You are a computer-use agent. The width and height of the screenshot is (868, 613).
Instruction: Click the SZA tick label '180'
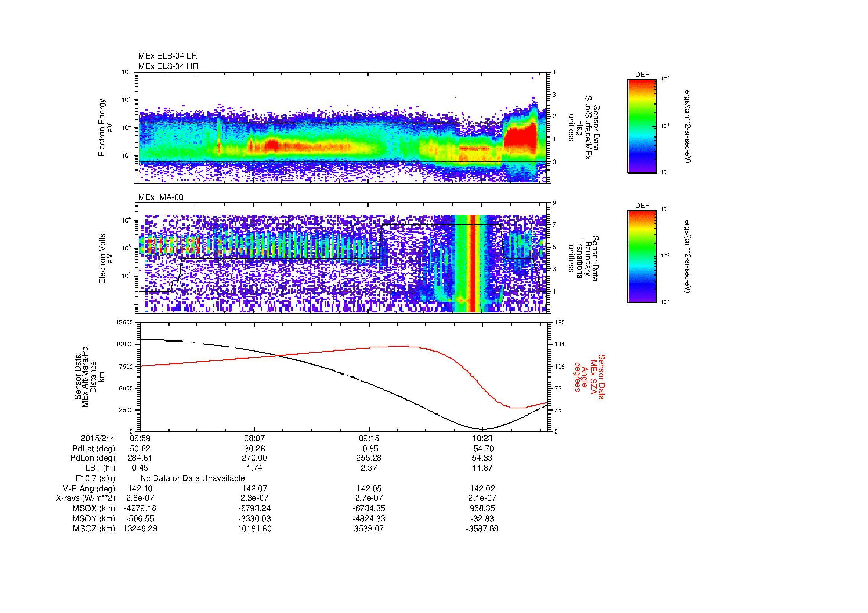[560, 323]
